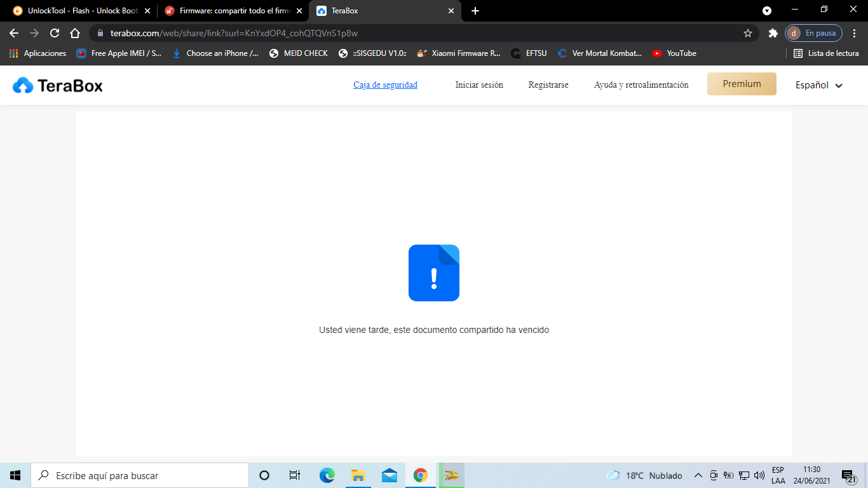This screenshot has width=868, height=488.
Task: Show hidden system tray icons
Action: click(698, 475)
